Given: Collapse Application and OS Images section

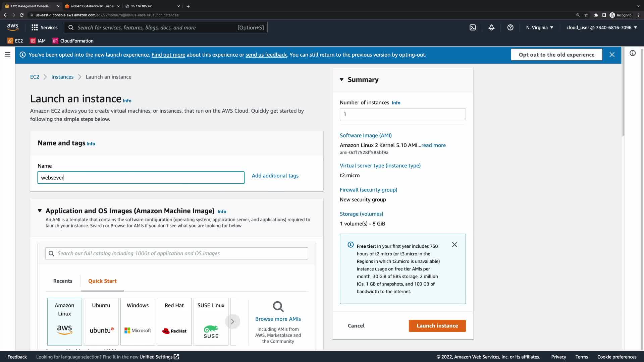Looking at the screenshot, I should (40, 211).
